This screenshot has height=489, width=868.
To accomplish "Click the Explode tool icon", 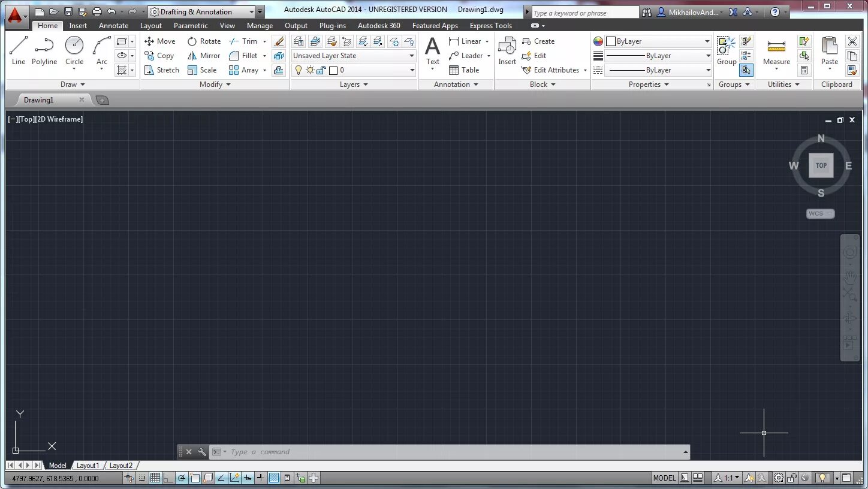I will pos(279,56).
